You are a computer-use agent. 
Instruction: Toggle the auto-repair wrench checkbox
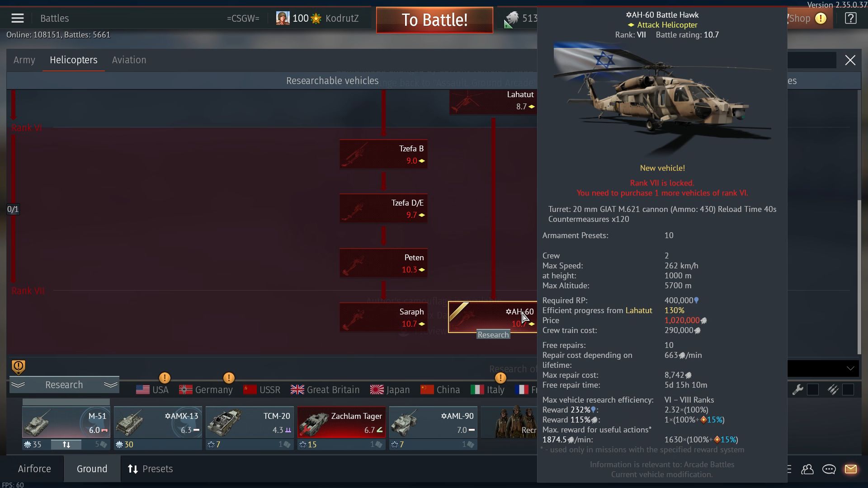click(813, 390)
